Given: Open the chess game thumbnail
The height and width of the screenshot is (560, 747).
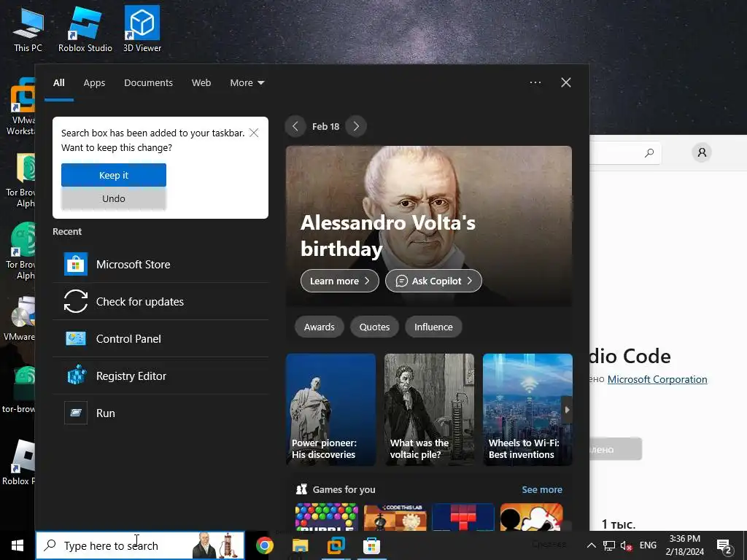Looking at the screenshot, I should [395, 517].
